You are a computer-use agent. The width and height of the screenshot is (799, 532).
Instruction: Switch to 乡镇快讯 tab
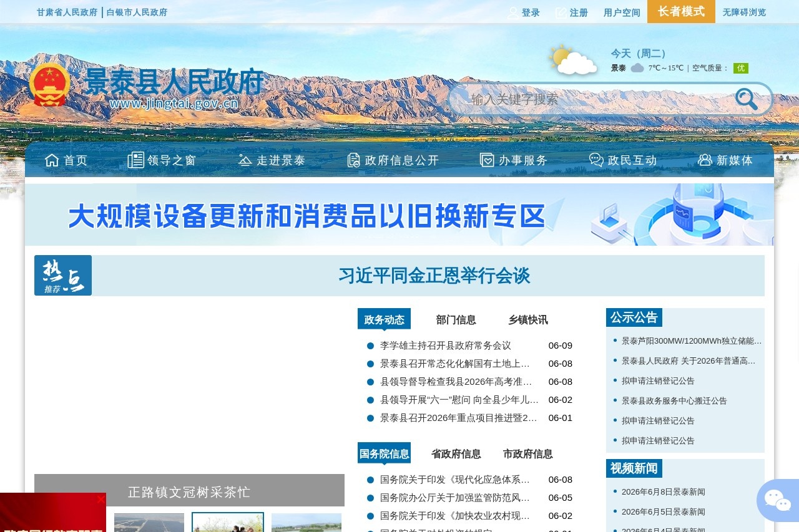coord(528,319)
